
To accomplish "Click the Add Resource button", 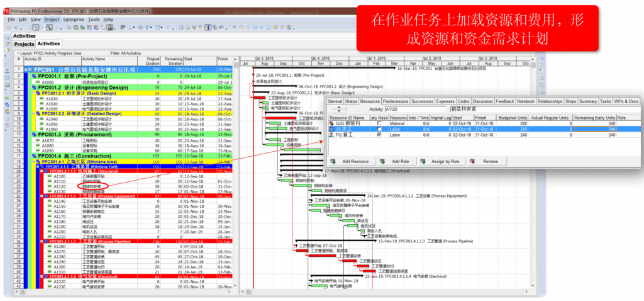I will (352, 161).
